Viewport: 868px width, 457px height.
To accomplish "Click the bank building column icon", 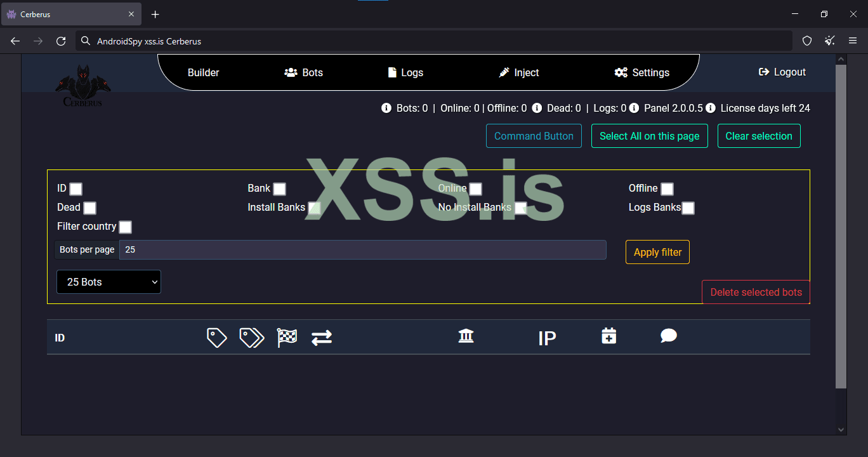I will pyautogui.click(x=466, y=336).
